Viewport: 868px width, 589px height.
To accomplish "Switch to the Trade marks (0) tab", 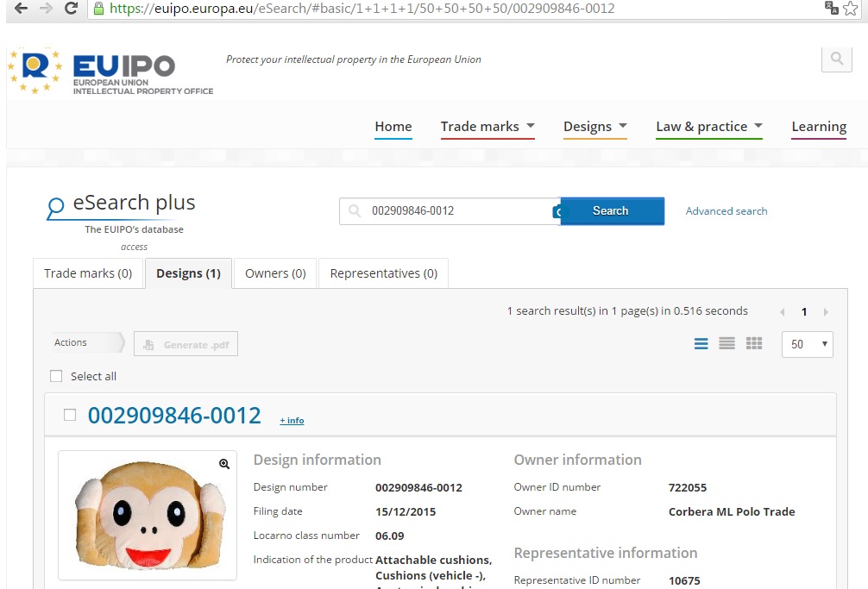I will coord(88,273).
